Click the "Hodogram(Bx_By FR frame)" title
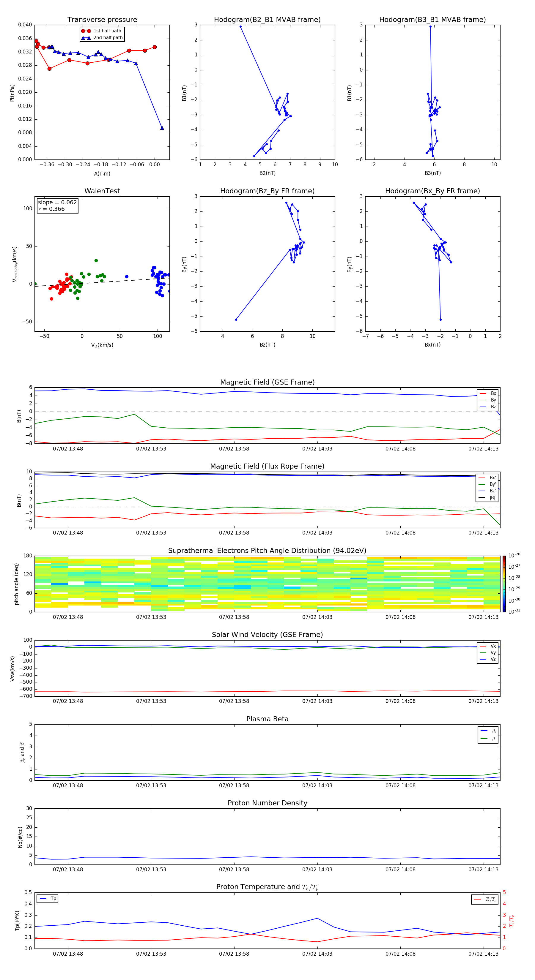Viewport: 535px width, 980px height. coord(432,191)
